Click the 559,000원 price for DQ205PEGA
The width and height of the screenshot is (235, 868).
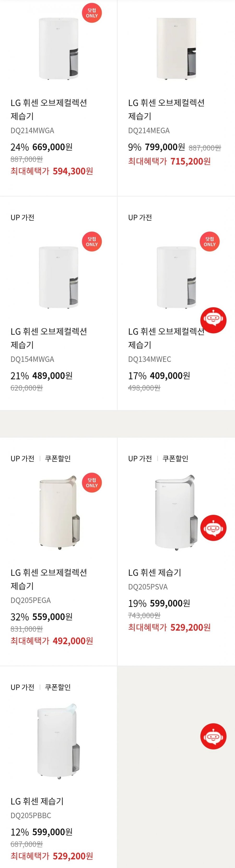click(x=52, y=617)
